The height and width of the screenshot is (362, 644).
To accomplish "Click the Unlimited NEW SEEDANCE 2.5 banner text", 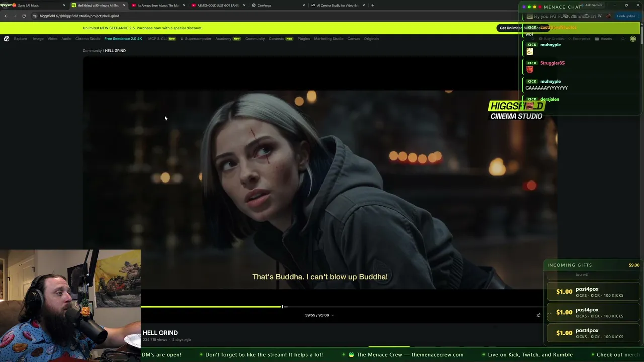I will point(142,28).
